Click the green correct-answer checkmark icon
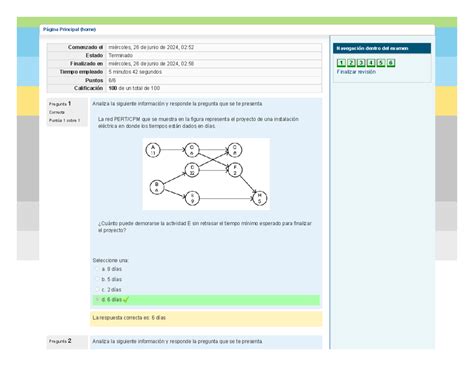The height and width of the screenshot is (366, 474). 126,300
